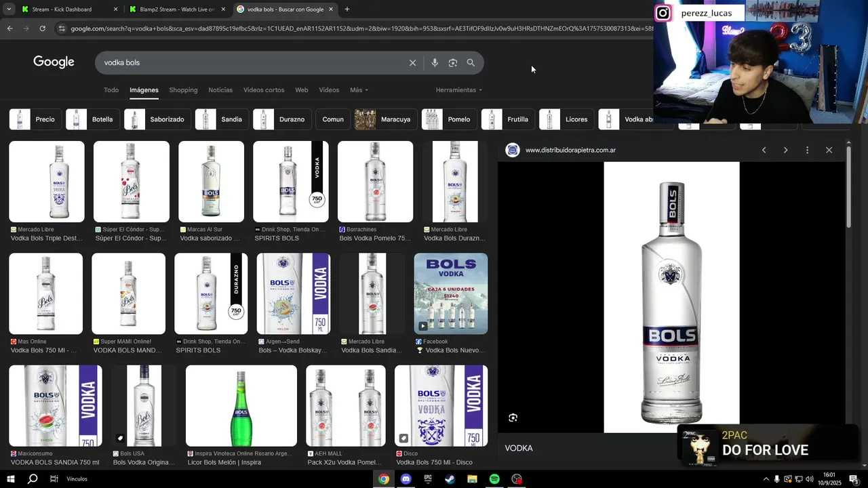868x488 pixels.
Task: Close the image preview panel
Action: click(x=829, y=150)
